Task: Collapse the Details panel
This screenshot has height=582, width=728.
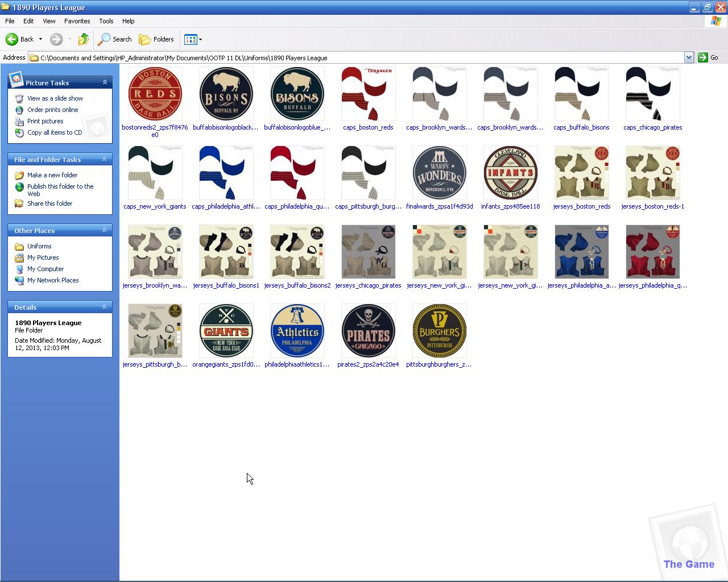Action: click(x=105, y=307)
